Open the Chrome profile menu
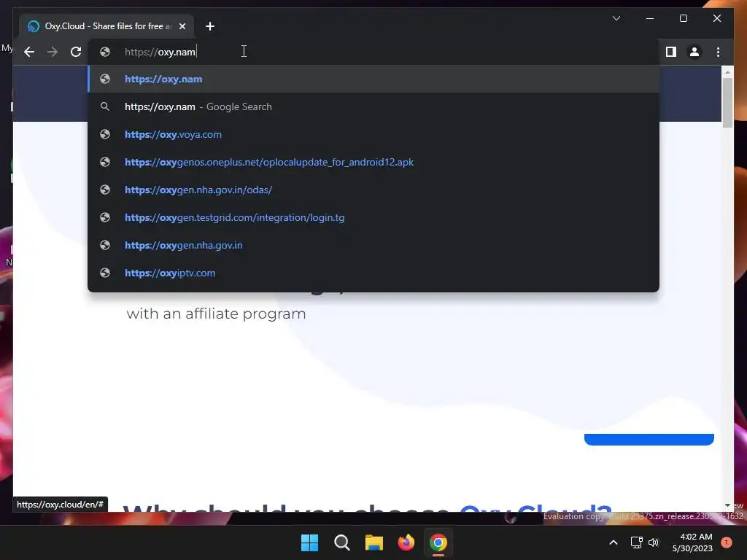The width and height of the screenshot is (747, 560). (x=694, y=52)
